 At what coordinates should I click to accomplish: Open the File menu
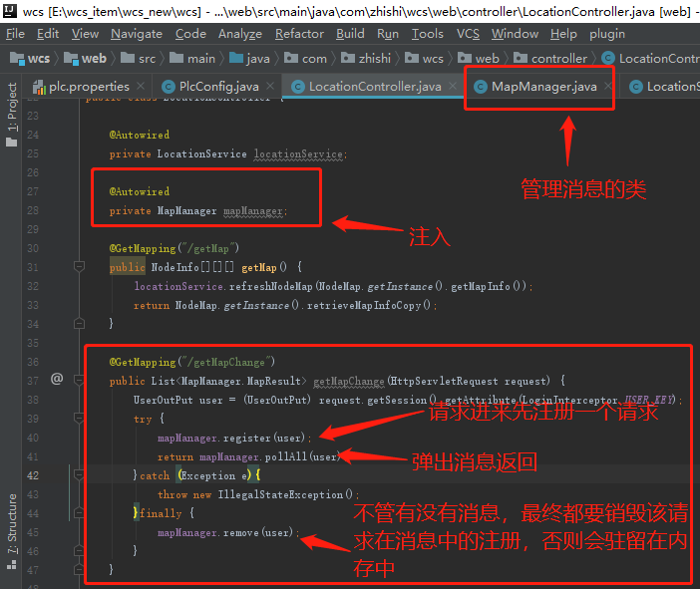[15, 34]
